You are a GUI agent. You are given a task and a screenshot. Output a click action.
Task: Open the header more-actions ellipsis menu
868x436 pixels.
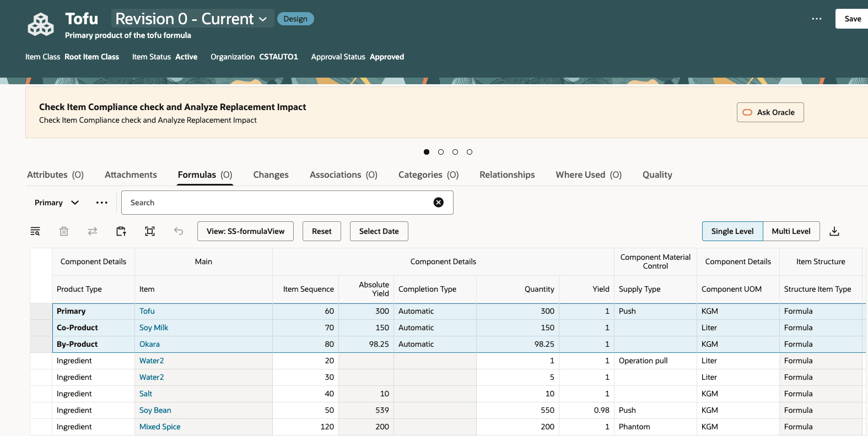click(x=817, y=19)
